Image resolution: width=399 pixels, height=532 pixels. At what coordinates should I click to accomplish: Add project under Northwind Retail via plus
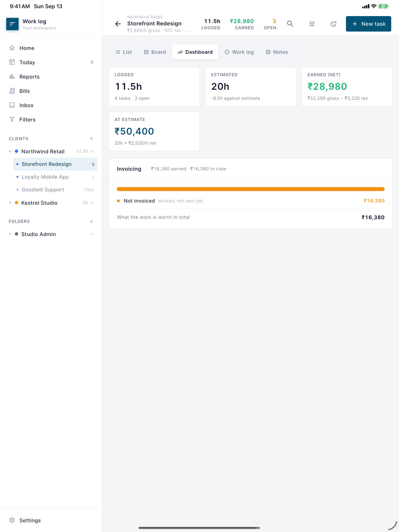point(92,151)
